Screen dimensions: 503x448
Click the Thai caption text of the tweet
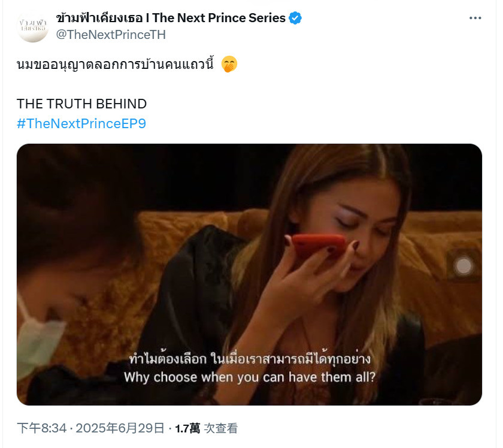point(115,65)
